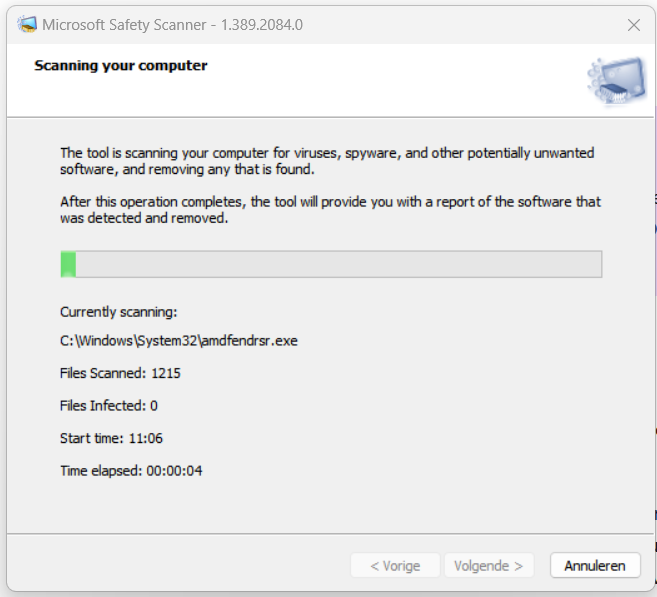Click the Microsoft Safety Scanner title bar icon

click(26, 24)
